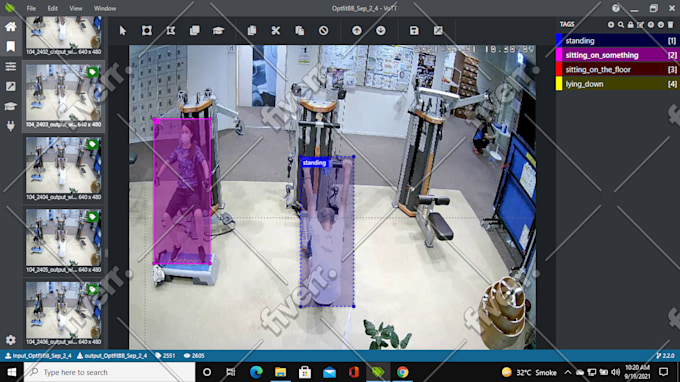Delete the selected tag via trash icon
680x382 pixels.
[670, 25]
